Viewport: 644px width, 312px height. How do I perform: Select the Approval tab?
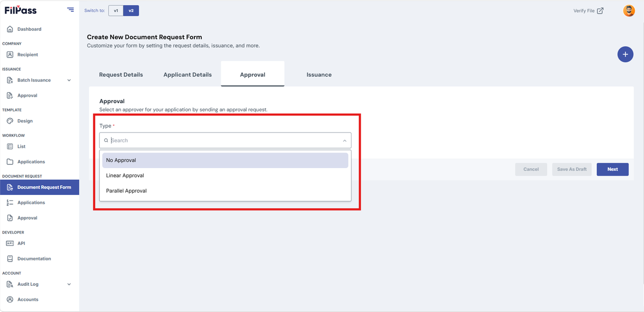pyautogui.click(x=252, y=75)
